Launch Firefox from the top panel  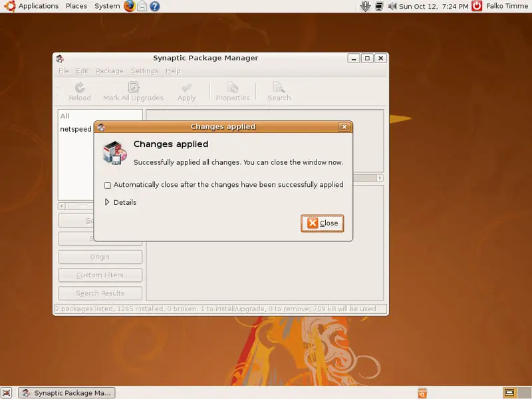(x=130, y=6)
